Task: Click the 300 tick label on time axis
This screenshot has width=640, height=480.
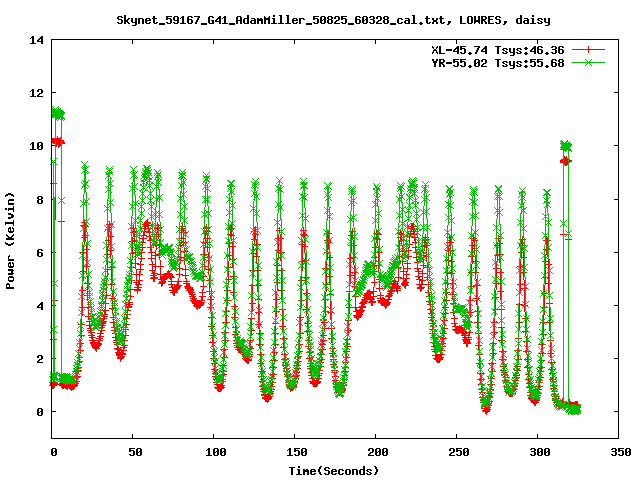Action: click(538, 452)
